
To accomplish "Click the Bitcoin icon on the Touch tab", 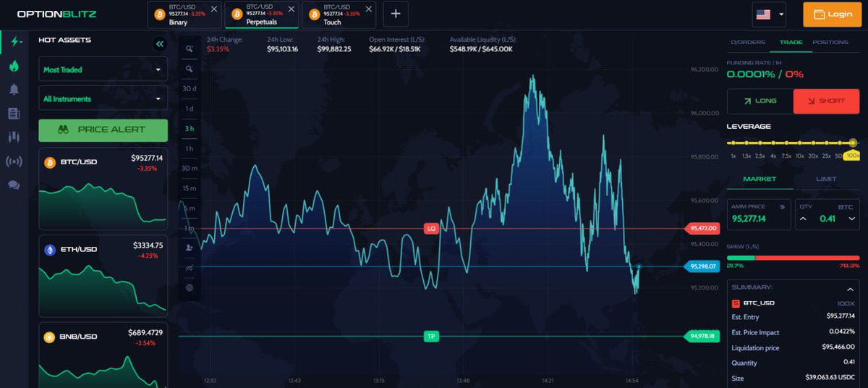I will tap(314, 14).
